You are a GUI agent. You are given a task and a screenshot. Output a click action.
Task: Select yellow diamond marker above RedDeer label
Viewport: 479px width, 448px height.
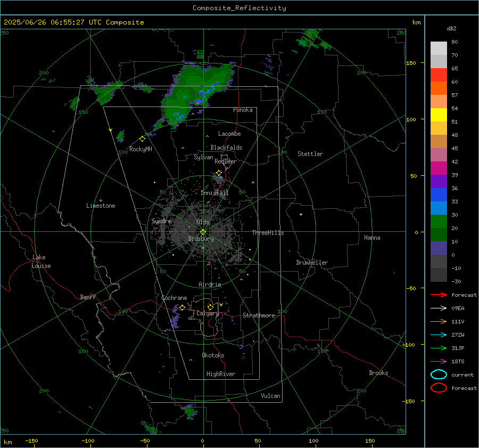tap(219, 173)
